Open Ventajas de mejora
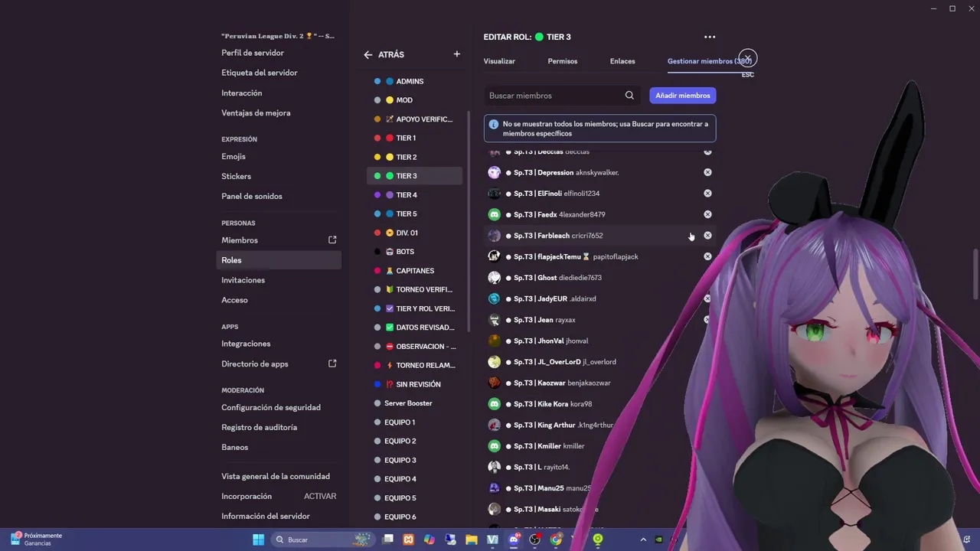The image size is (980, 551). pos(279,112)
